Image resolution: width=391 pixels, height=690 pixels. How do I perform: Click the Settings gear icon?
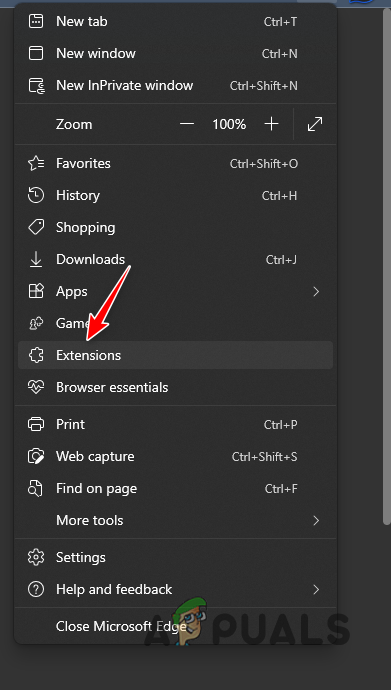point(36,558)
